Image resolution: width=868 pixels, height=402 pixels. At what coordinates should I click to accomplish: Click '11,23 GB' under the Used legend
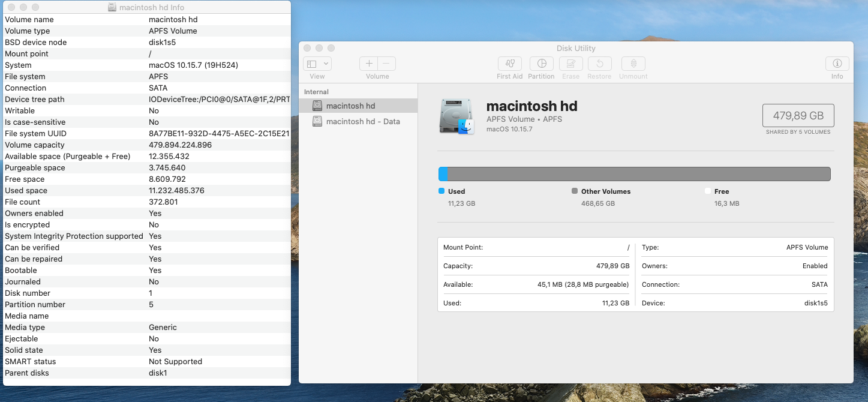click(461, 203)
